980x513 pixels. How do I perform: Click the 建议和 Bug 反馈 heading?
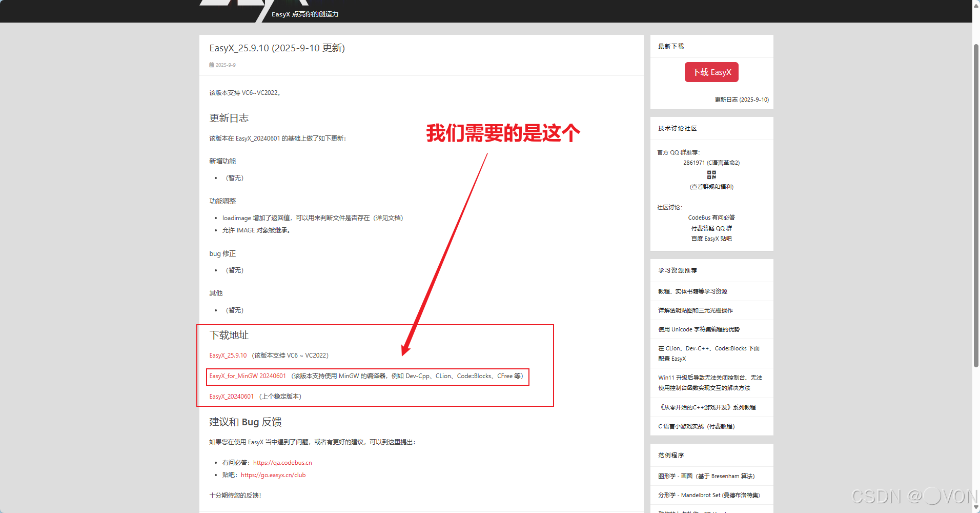point(246,422)
